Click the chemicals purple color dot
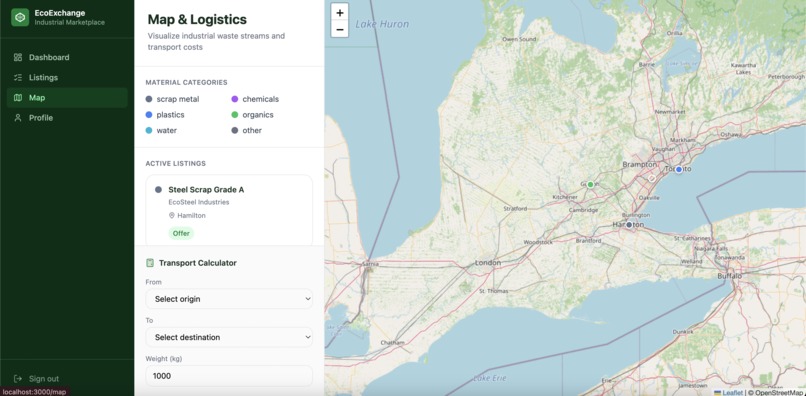Screen dimensions: 806x396 click(235, 99)
